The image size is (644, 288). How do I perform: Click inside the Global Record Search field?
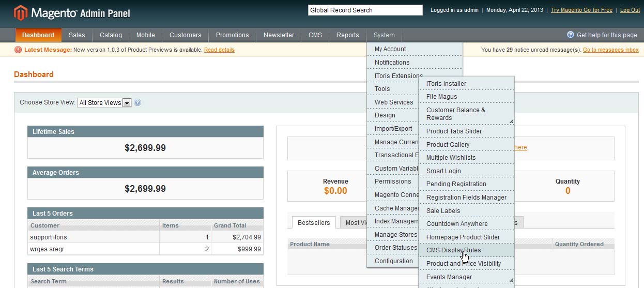tap(365, 10)
